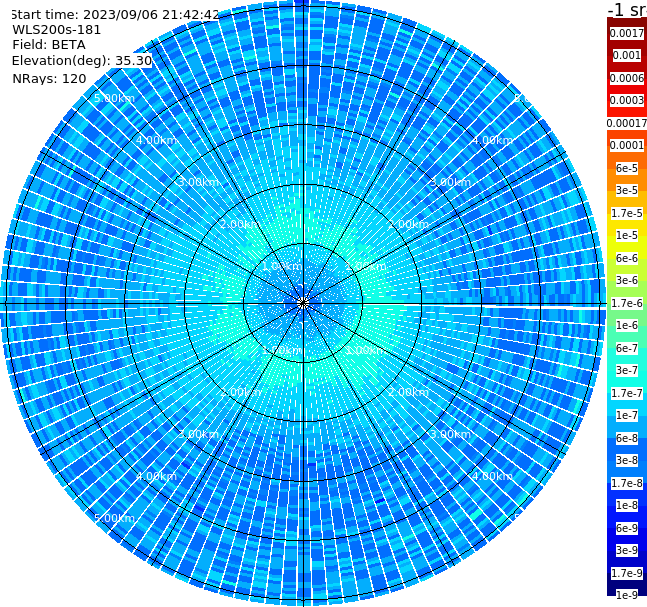Click the '0.0003' colorbar value

[x=627, y=100]
